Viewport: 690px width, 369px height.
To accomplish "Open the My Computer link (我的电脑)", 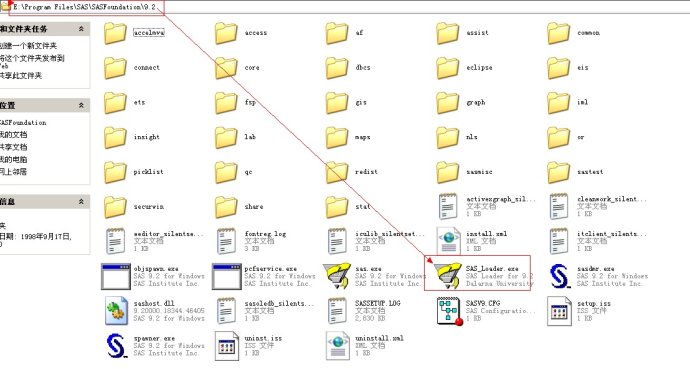I will pos(13,159).
